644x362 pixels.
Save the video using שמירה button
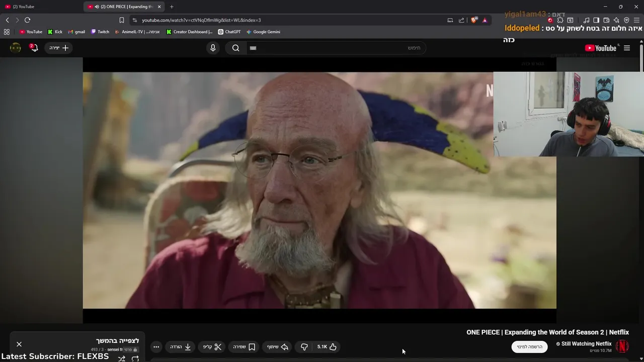coord(244,346)
